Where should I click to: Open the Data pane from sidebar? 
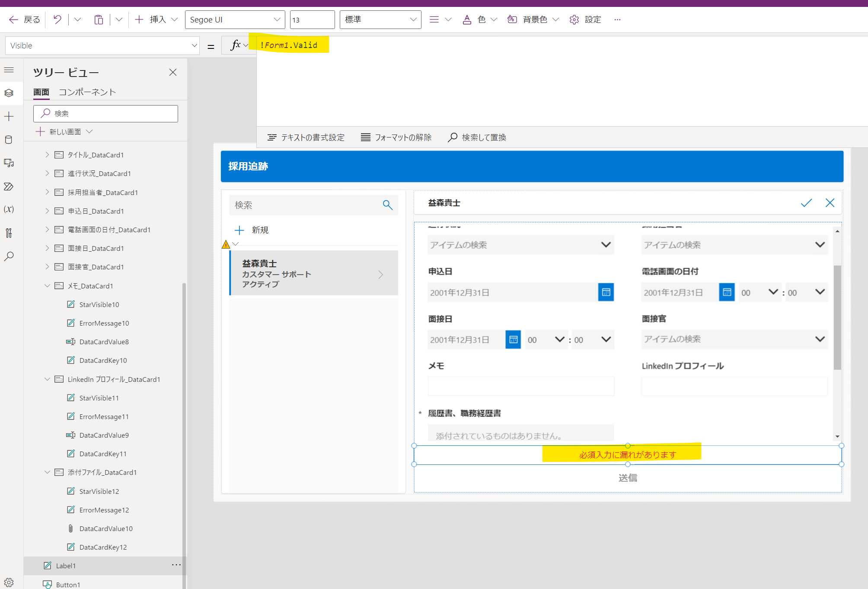click(9, 140)
